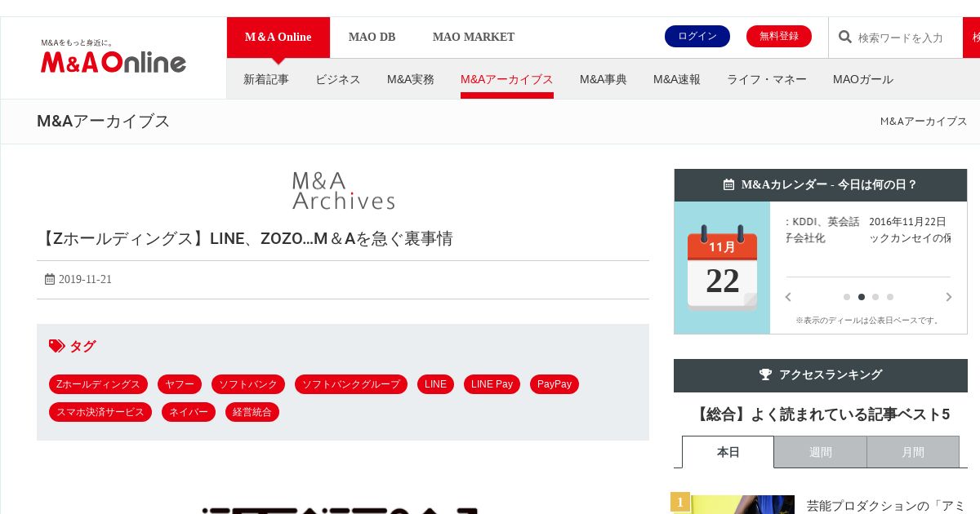The height and width of the screenshot is (514, 980).
Task: Select the ソフトバンクグループ tag
Action: [351, 384]
